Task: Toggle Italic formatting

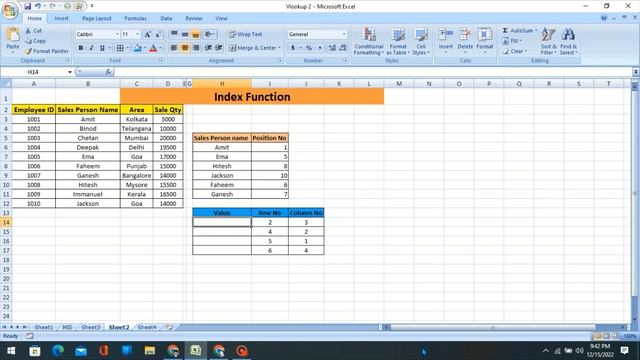Action: pos(91,48)
